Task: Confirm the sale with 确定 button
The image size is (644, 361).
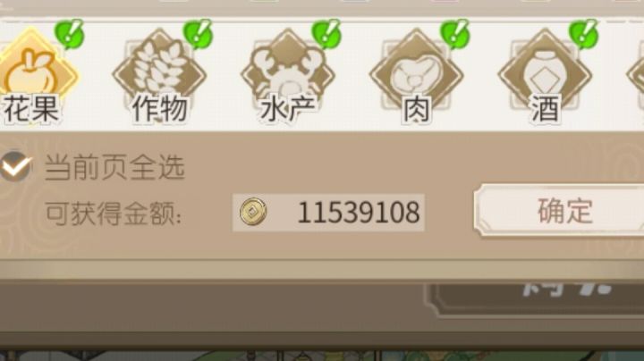Action: [559, 211]
